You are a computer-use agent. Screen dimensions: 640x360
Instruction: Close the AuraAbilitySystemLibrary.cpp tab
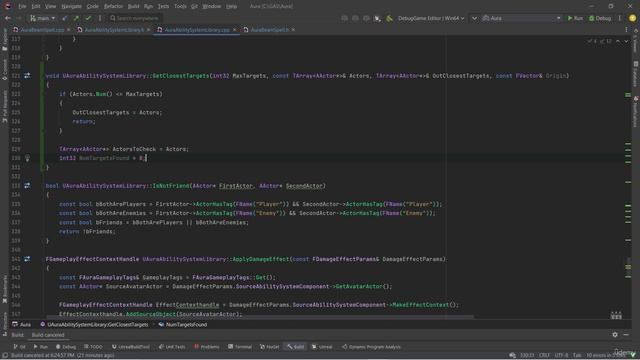coord(235,30)
